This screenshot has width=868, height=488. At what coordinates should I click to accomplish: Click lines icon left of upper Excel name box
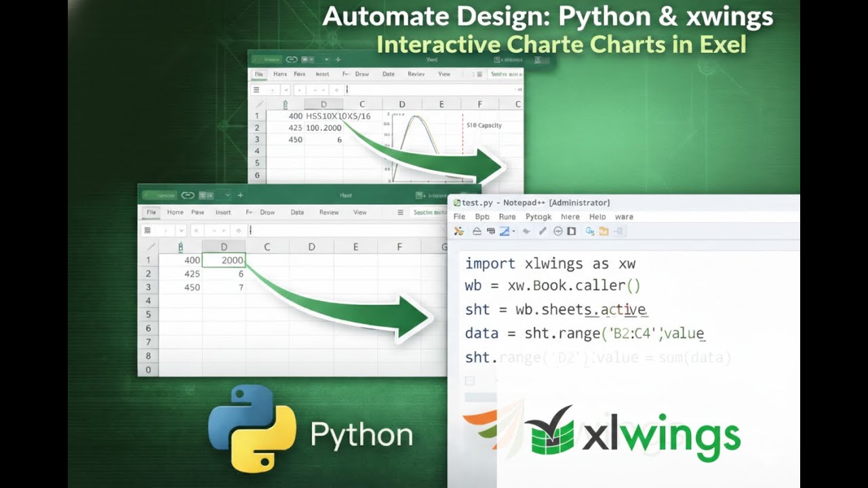tap(256, 89)
